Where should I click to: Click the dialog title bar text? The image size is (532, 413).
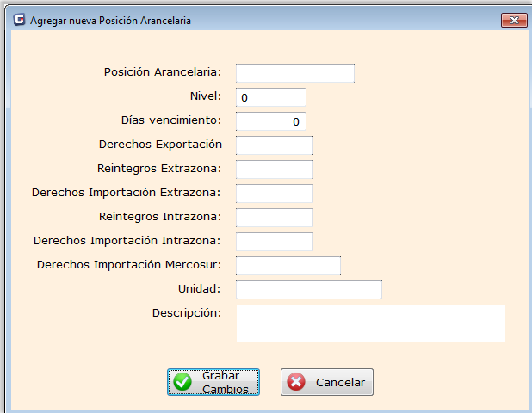(x=111, y=20)
